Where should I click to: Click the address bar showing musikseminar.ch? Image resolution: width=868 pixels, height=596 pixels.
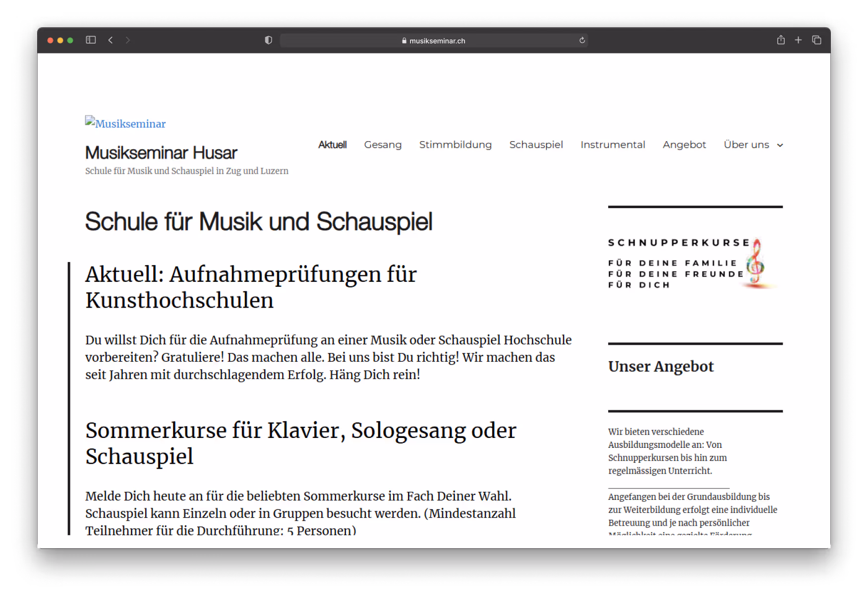coord(434,41)
